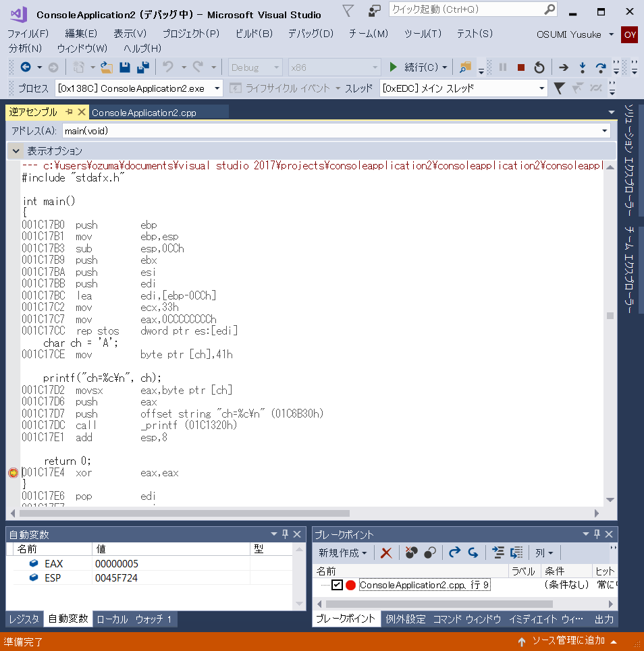Open the Debug menu
Screen dimensions: 644x651
(x=311, y=34)
